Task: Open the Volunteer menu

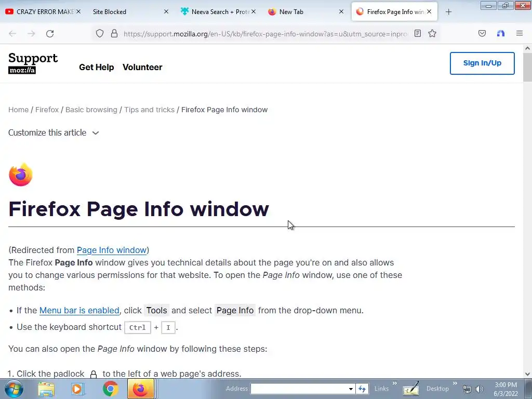Action: [142, 67]
